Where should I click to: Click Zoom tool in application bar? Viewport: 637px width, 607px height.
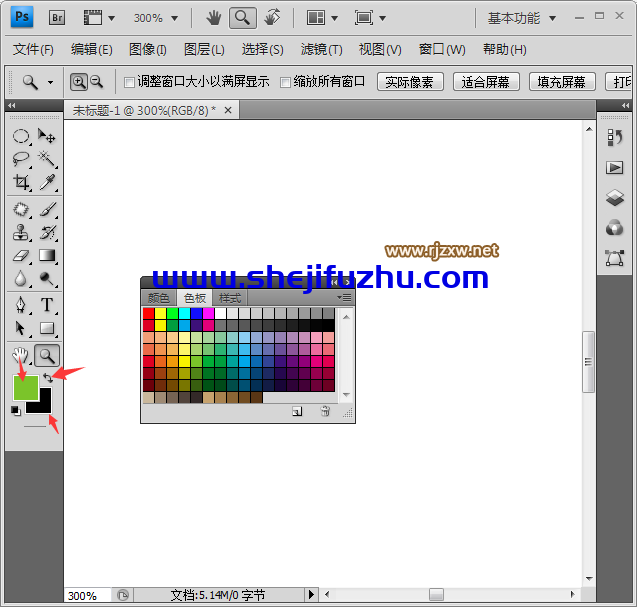(x=243, y=18)
